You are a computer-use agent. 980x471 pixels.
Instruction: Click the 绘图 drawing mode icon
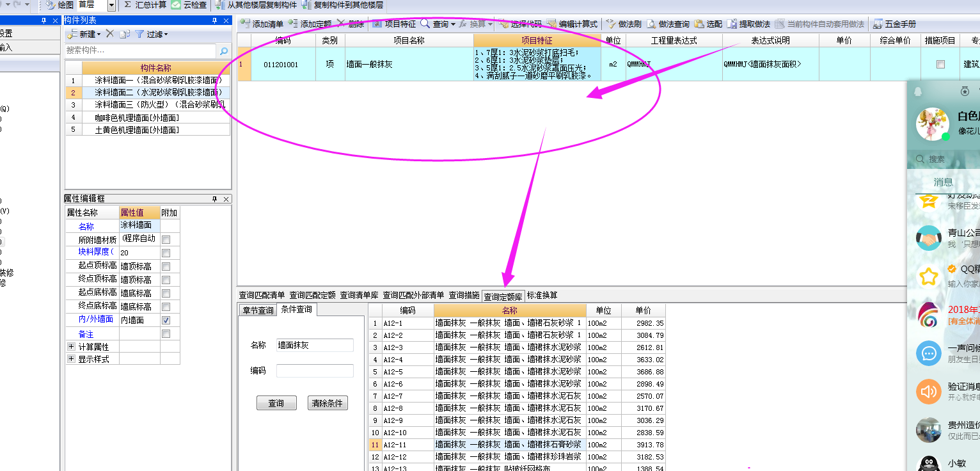click(51, 5)
